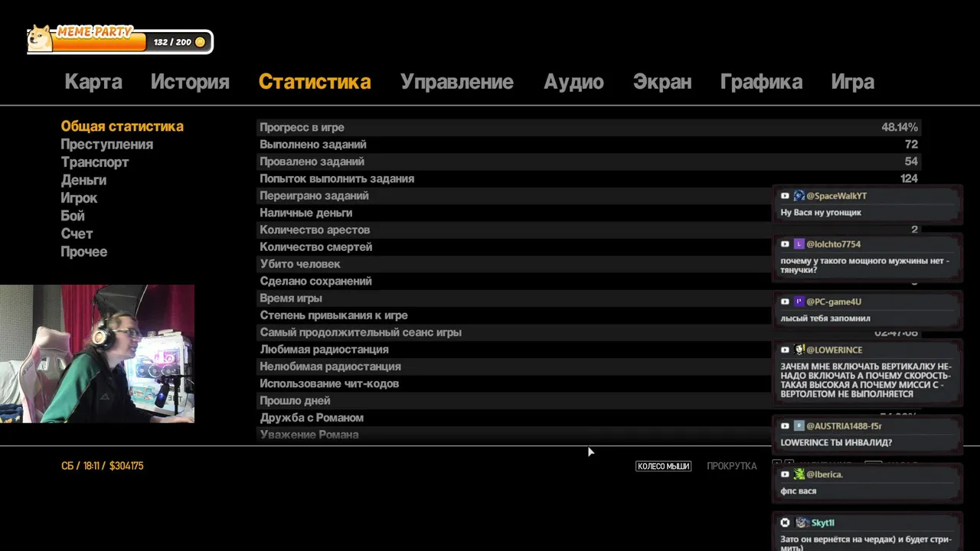The height and width of the screenshot is (551, 980).
Task: Click the YouTube icon next to @Iberica.
Action: tap(785, 474)
